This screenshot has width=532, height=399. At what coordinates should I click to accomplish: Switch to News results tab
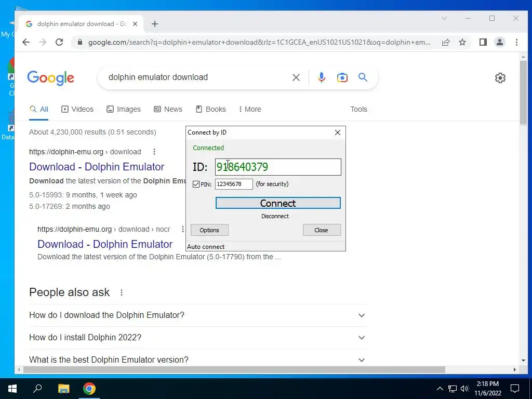[x=168, y=109]
